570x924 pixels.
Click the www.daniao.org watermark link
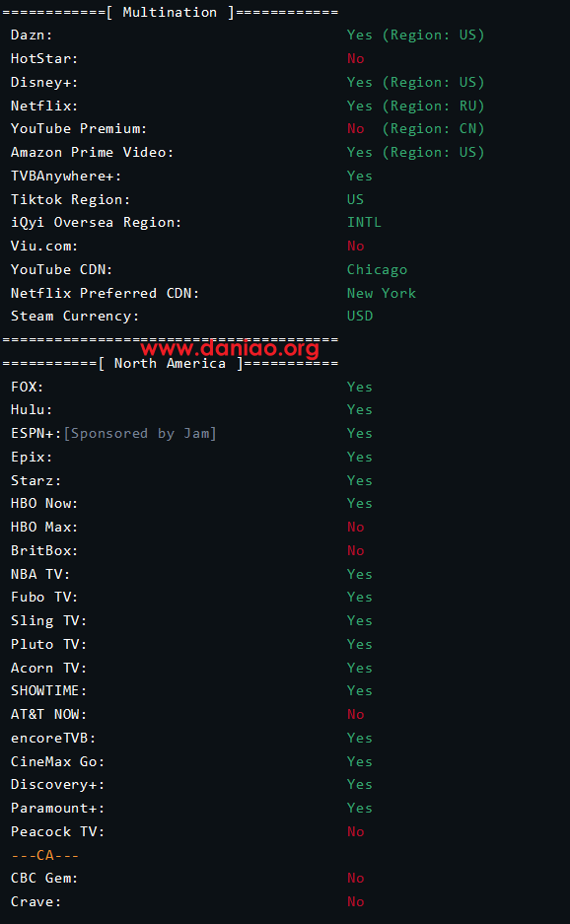[230, 348]
